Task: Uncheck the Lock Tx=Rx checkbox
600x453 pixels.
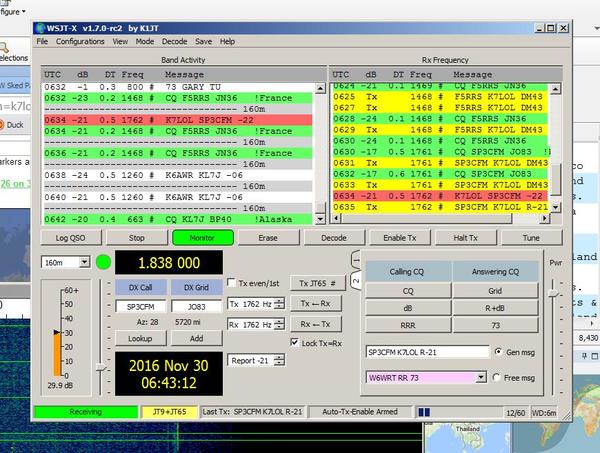Action: [295, 342]
